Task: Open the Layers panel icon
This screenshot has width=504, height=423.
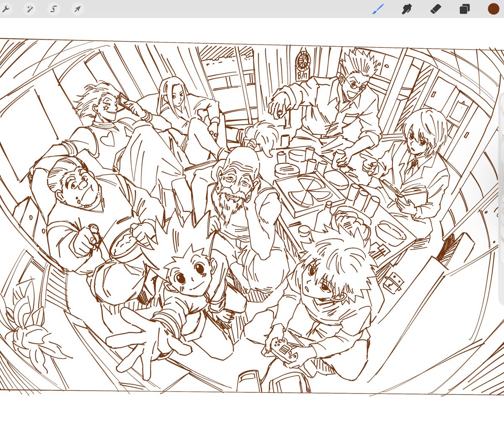Action: [465, 9]
